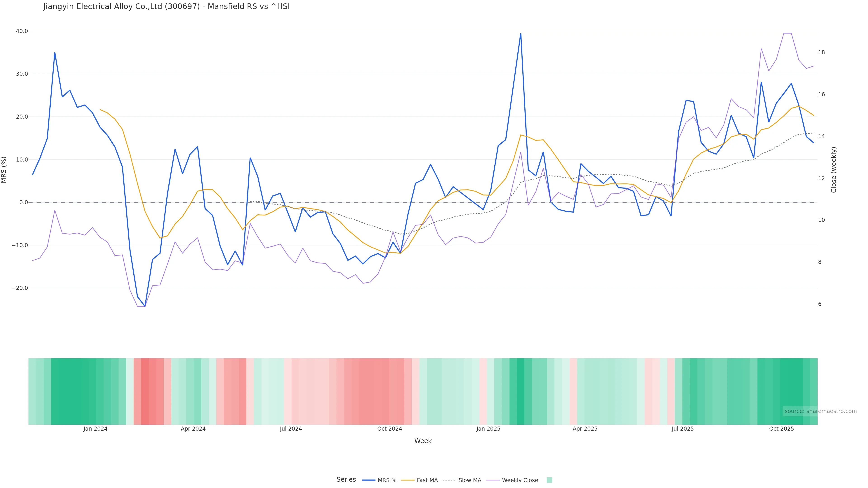Click the purple Weekly Close legend line icon
The height and width of the screenshot is (488, 868).
(493, 480)
